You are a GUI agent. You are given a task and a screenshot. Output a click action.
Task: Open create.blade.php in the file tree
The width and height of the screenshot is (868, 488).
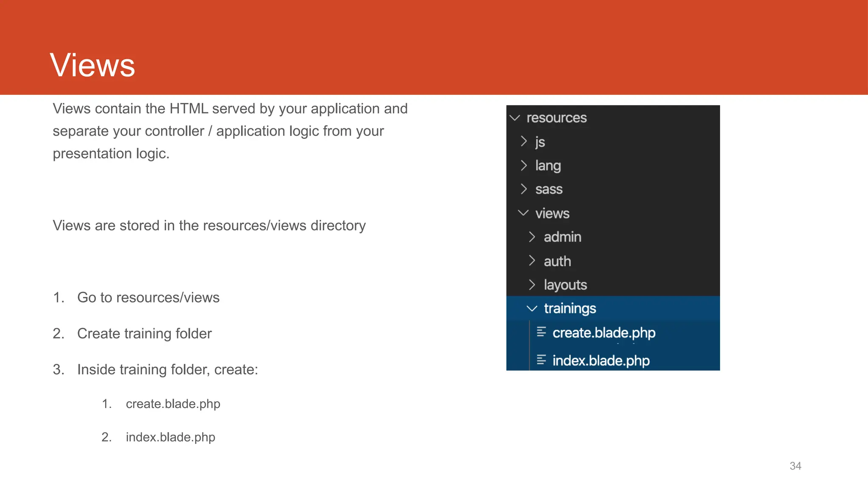click(604, 333)
